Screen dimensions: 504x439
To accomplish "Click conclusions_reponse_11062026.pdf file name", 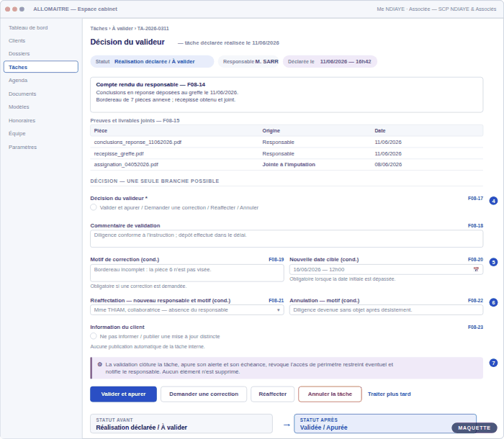I will pyautogui.click(x=138, y=142).
